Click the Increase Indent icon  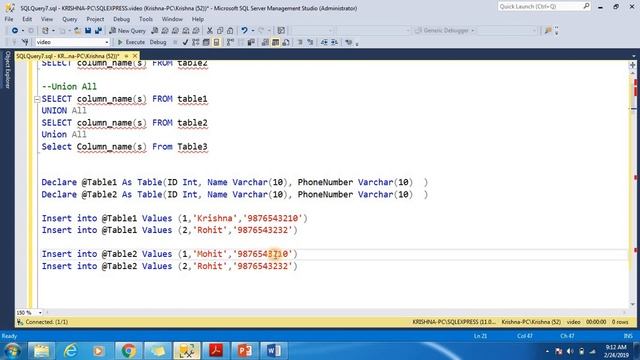[x=334, y=42]
